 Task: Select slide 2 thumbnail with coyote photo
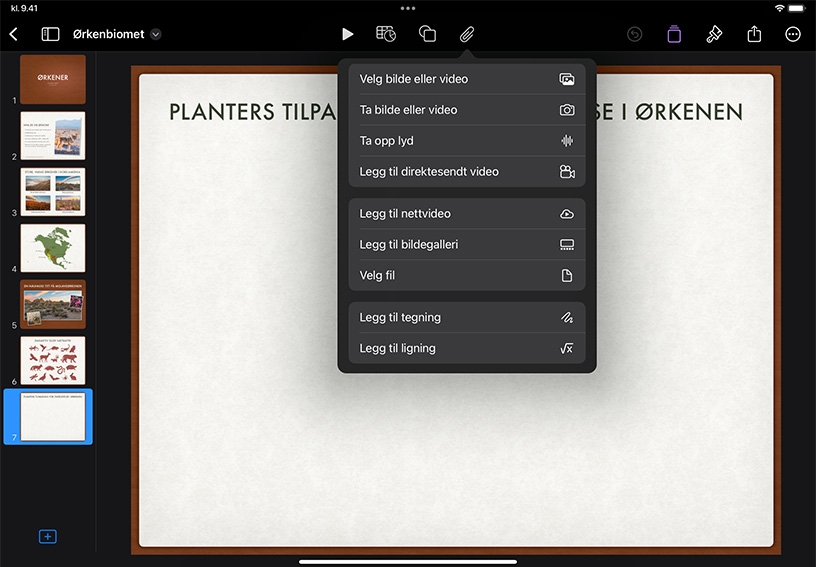[x=53, y=136]
